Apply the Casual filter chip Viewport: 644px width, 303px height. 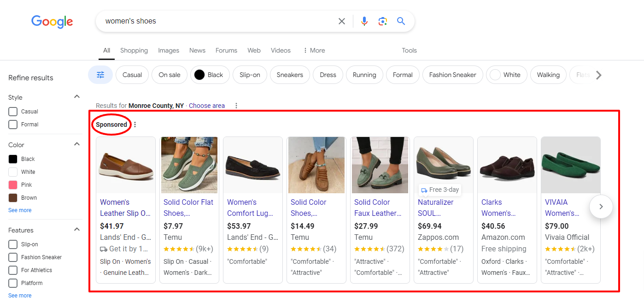coord(132,75)
